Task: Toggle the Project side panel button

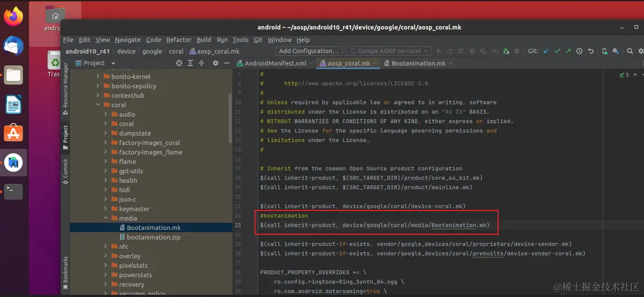Action: pyautogui.click(x=66, y=137)
